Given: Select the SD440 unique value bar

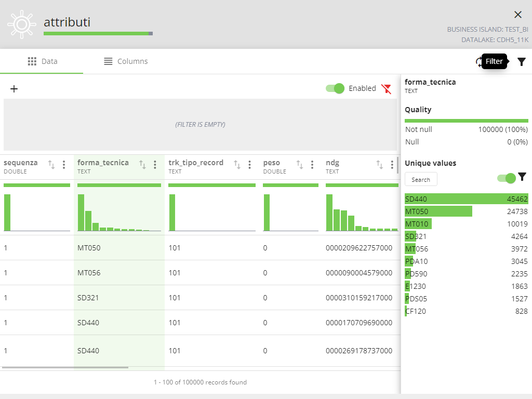Looking at the screenshot, I should (466, 199).
